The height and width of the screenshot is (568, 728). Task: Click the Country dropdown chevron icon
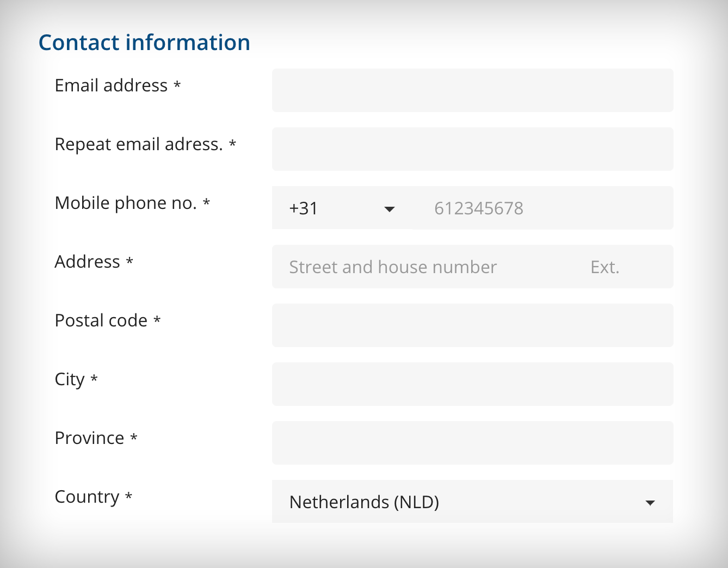pos(650,503)
